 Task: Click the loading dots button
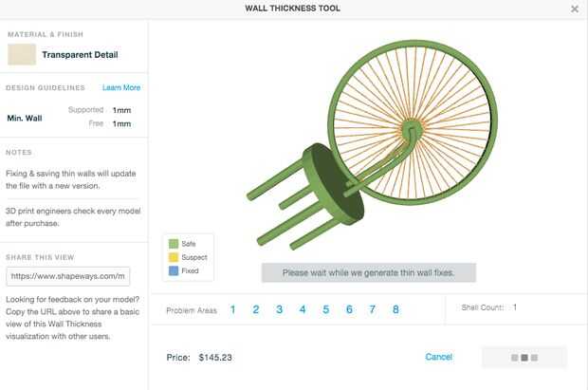524,358
